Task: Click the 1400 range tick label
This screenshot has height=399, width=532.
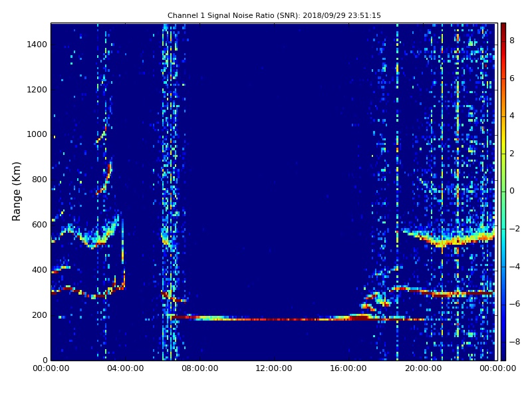Action: [37, 45]
